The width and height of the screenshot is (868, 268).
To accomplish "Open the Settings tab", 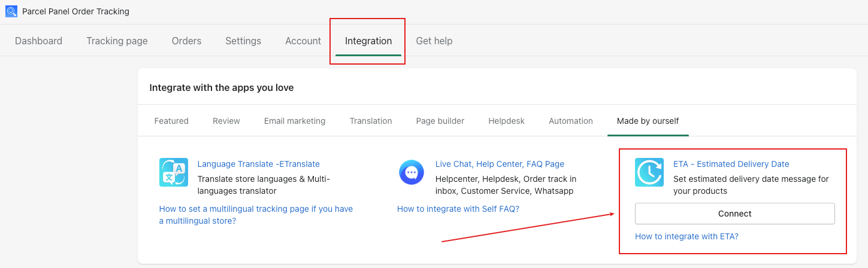I will (x=243, y=41).
